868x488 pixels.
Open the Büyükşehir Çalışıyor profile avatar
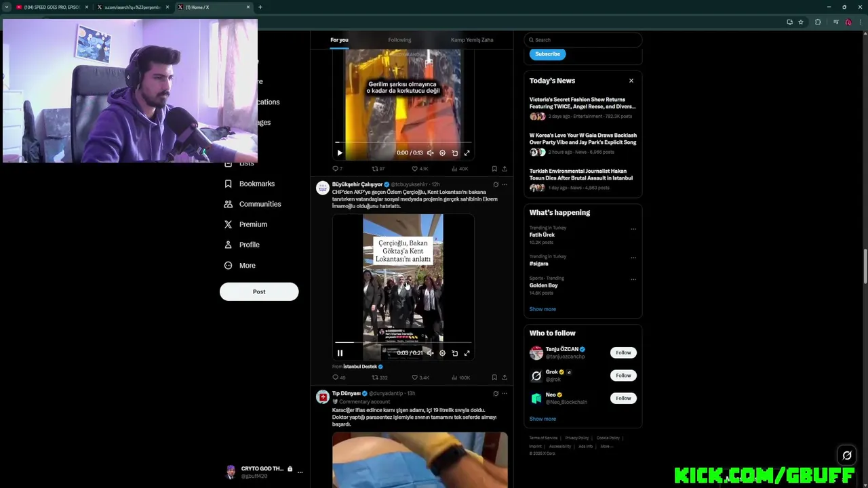click(x=323, y=188)
